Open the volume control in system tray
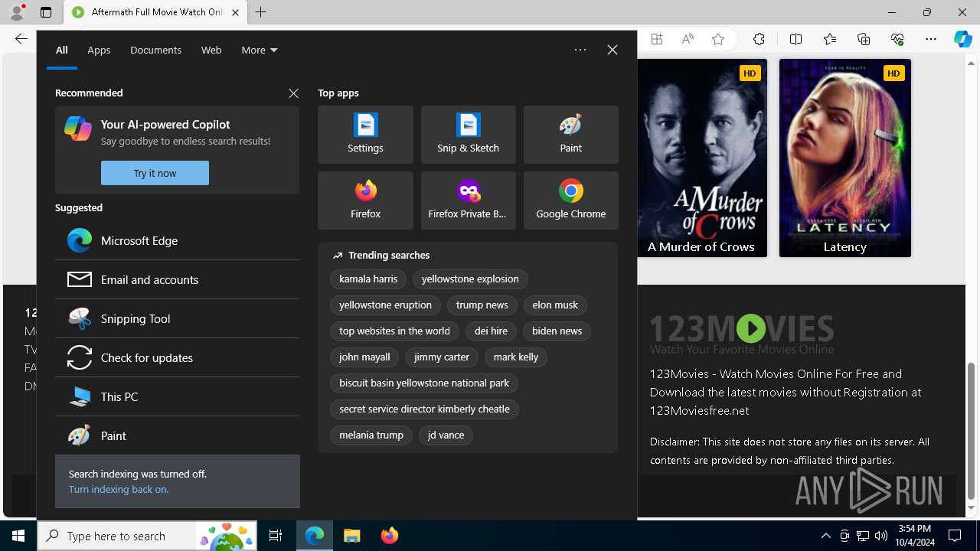This screenshot has height=551, width=980. (x=881, y=536)
